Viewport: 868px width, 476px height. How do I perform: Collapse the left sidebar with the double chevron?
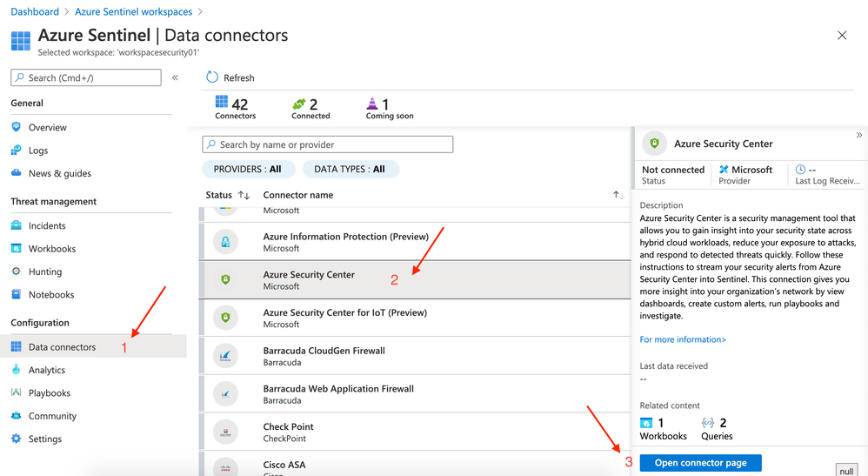point(175,77)
